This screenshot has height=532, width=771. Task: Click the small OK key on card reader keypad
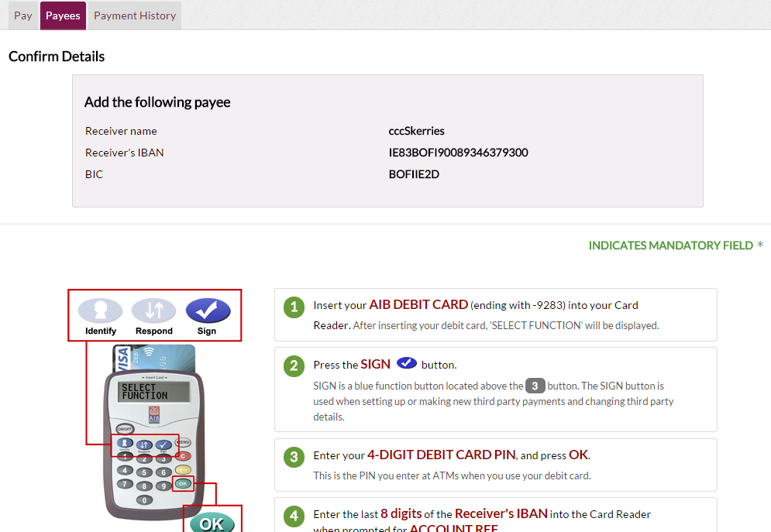pos(183,484)
